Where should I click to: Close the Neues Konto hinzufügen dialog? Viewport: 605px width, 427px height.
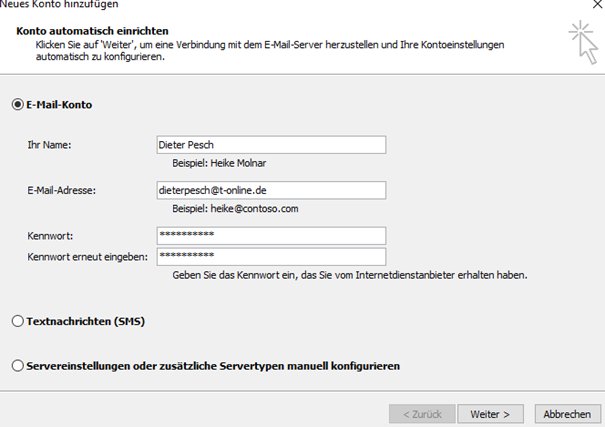(x=598, y=4)
